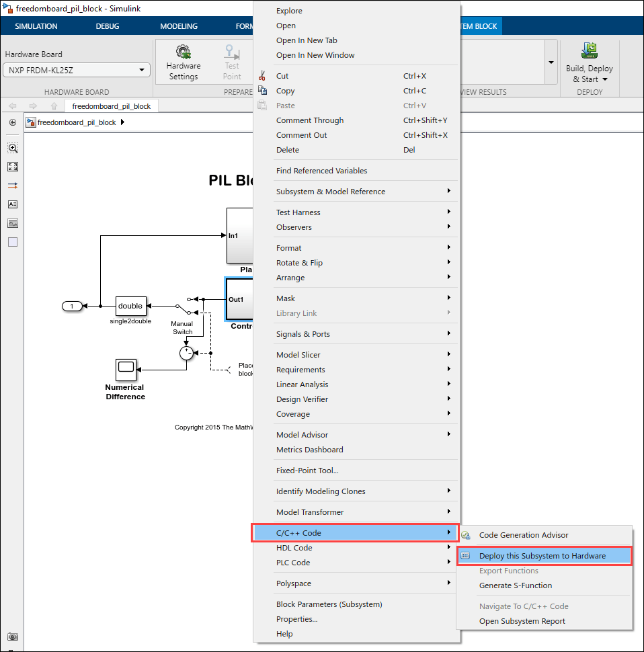644x652 pixels.
Task: Click the PIL Block title annotation
Action: coord(231,180)
